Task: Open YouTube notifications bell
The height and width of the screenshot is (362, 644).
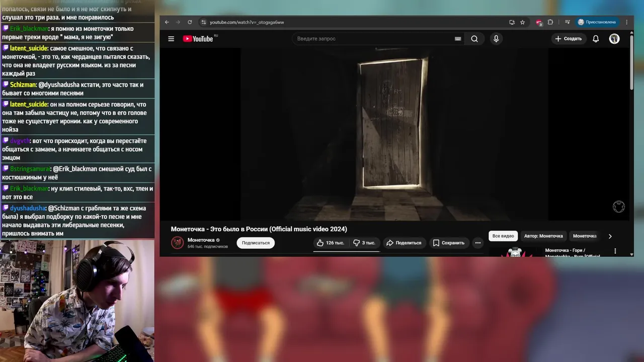Action: coord(596,39)
